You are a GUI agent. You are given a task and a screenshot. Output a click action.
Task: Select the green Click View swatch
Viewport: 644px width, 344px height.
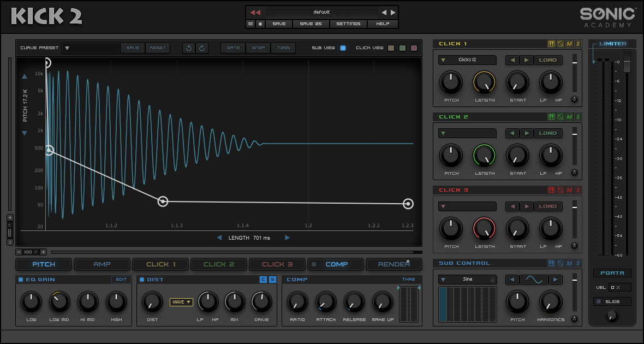pos(403,48)
